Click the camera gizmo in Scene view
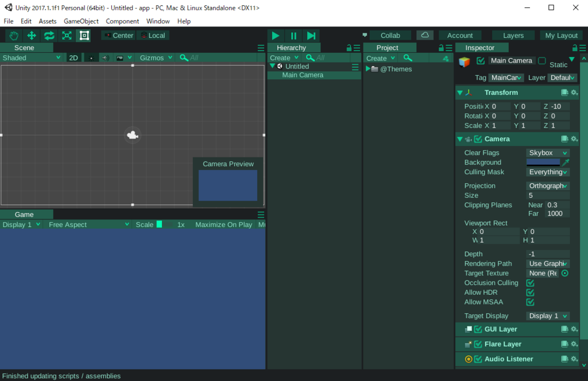 (133, 134)
